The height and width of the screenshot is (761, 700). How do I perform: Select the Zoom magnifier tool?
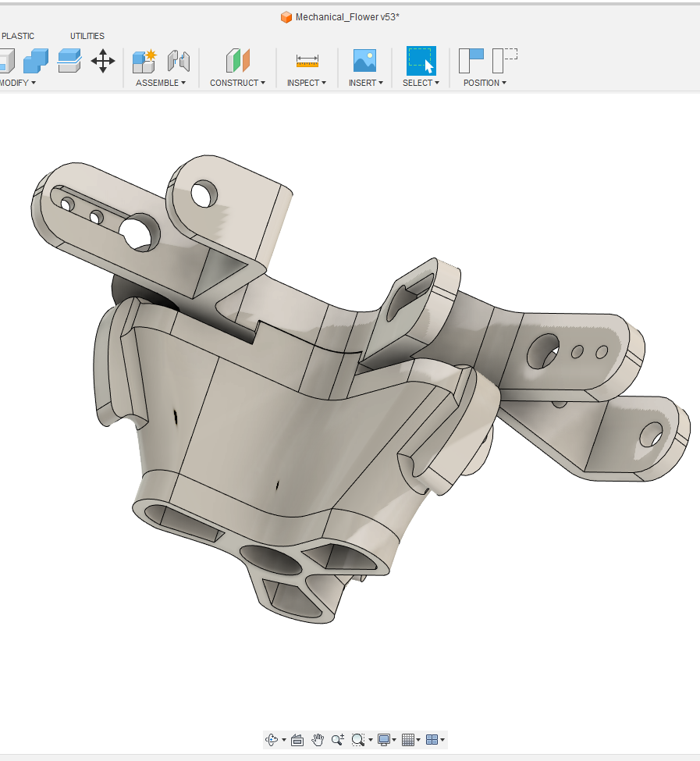click(337, 740)
